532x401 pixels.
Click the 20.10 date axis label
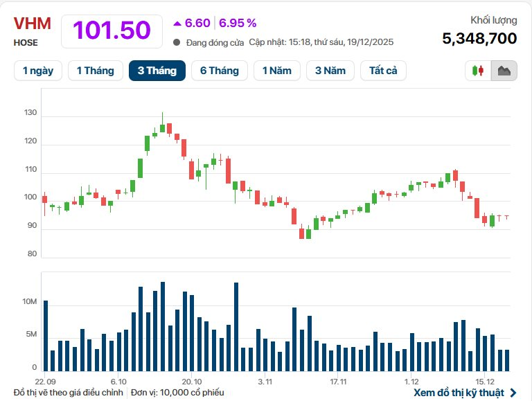tap(192, 382)
